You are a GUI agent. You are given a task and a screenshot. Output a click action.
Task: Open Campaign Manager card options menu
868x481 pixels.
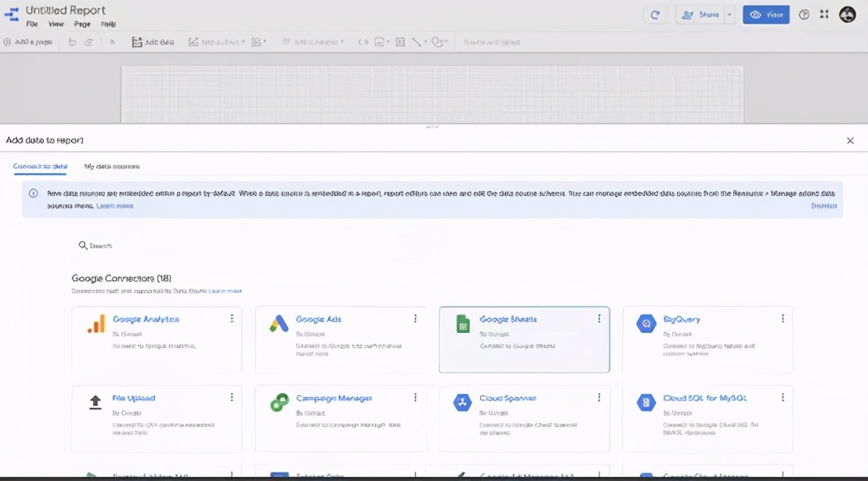coord(415,397)
